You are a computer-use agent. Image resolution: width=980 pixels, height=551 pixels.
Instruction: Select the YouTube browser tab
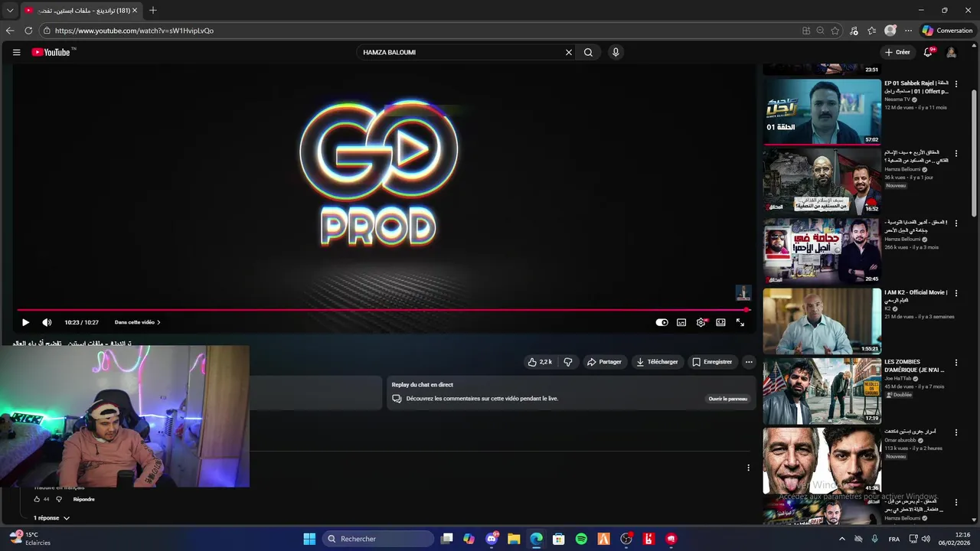click(81, 10)
